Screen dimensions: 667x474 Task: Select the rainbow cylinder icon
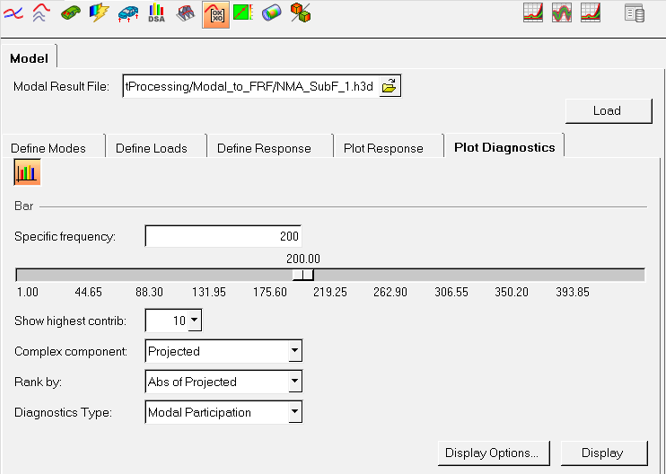(271, 13)
